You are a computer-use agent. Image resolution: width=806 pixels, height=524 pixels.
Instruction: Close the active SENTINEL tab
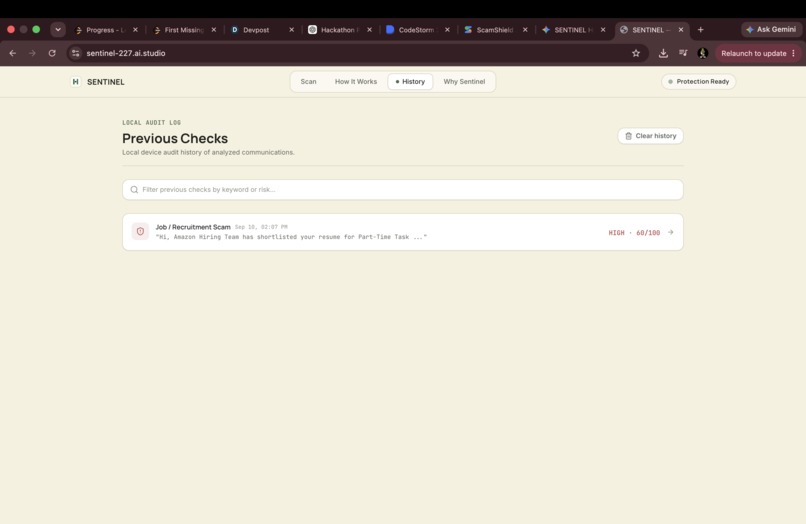pos(681,30)
